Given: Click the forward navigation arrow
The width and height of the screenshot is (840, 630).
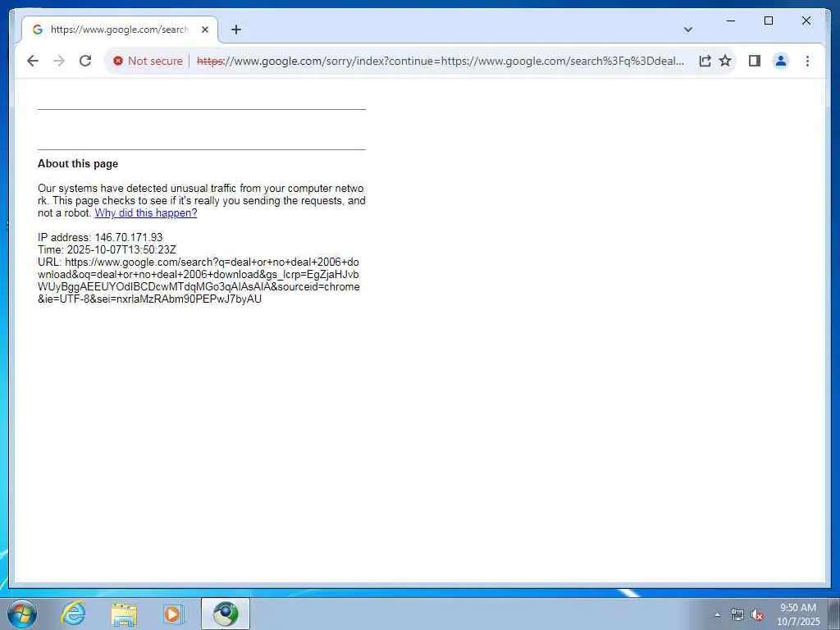Looking at the screenshot, I should 59,61.
